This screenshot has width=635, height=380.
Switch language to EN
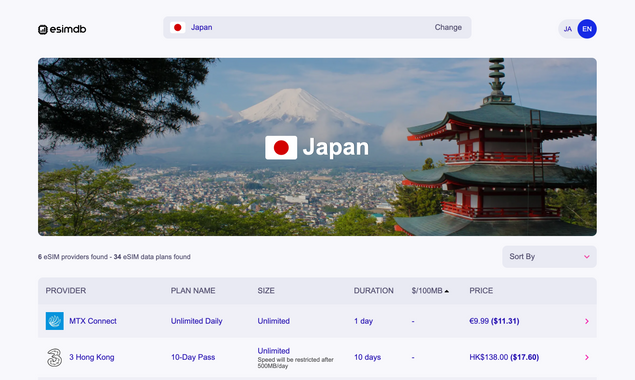point(587,29)
